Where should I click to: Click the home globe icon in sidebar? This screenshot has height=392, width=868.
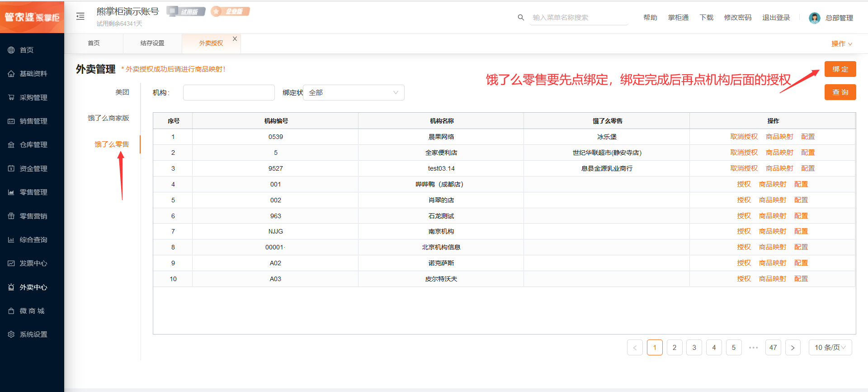(11, 50)
